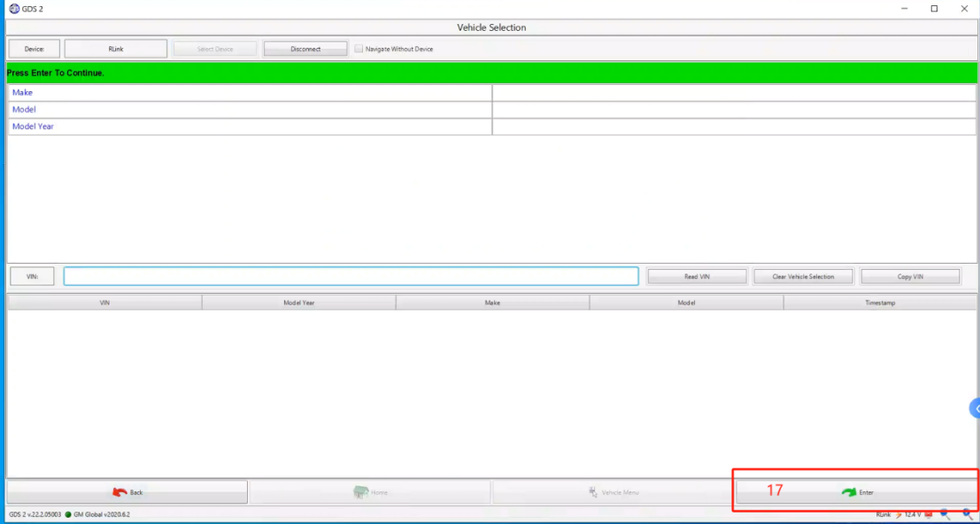Sort by the VIN column header
Viewport: 980px width, 524px height.
click(104, 303)
